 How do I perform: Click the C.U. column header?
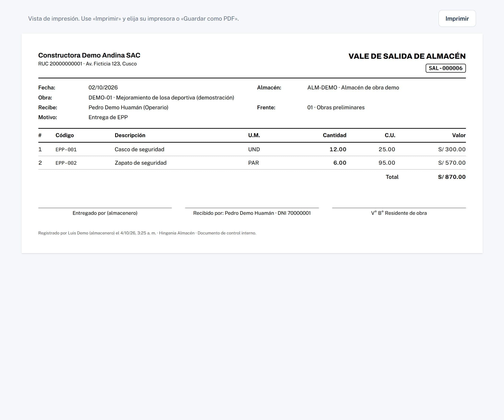click(x=390, y=135)
